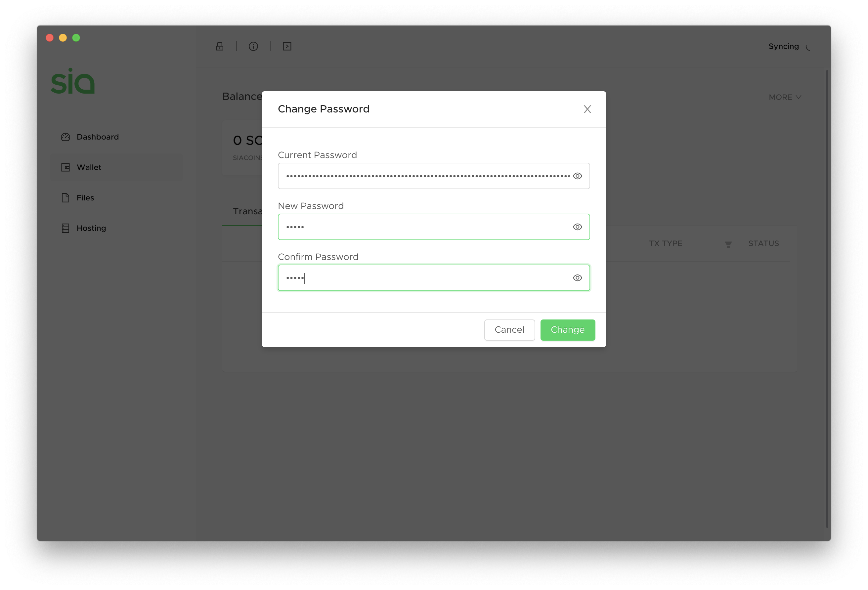Click the Confirm Password label

pyautogui.click(x=318, y=257)
